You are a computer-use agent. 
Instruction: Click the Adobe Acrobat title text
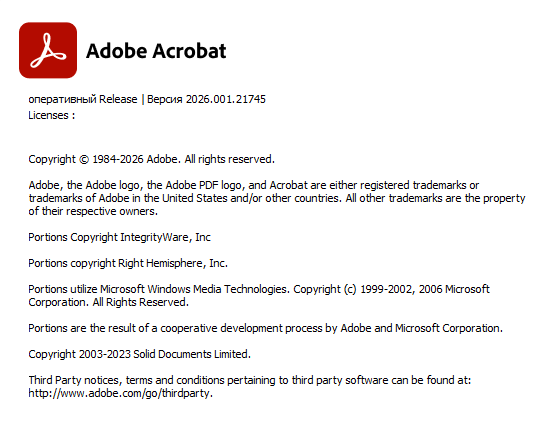click(156, 51)
